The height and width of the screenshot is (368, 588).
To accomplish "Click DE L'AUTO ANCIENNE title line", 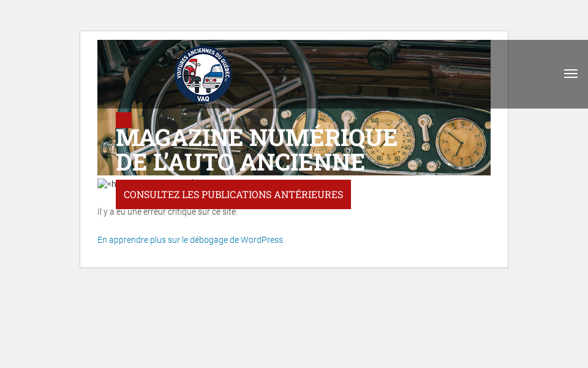I will pyautogui.click(x=240, y=162).
